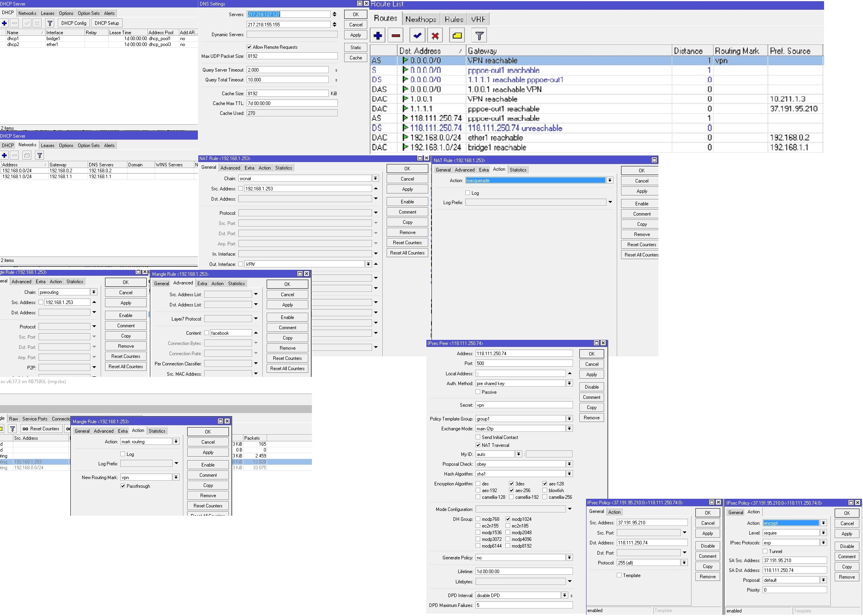
Task: Open the Rules tab in Route List
Action: (x=454, y=19)
